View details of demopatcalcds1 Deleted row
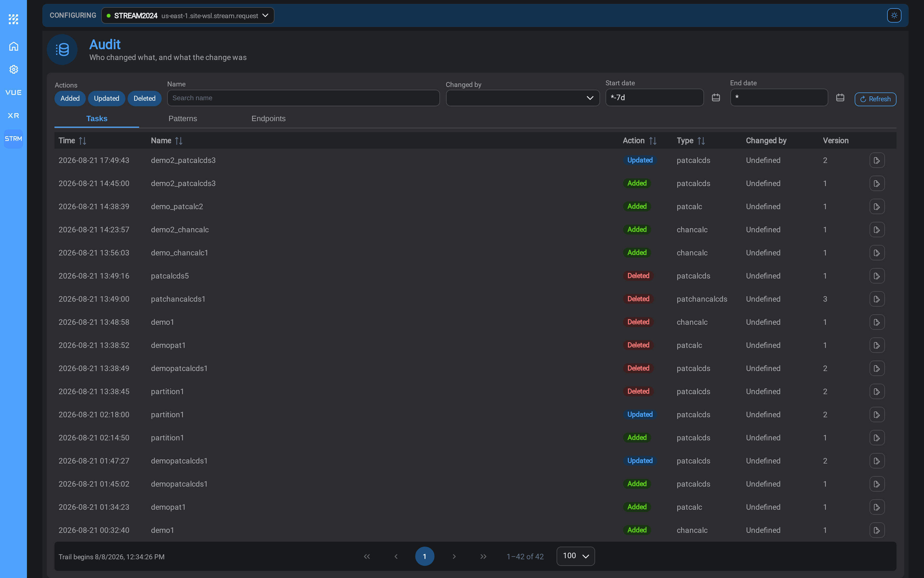Screen dimensions: 924x578 point(877,369)
